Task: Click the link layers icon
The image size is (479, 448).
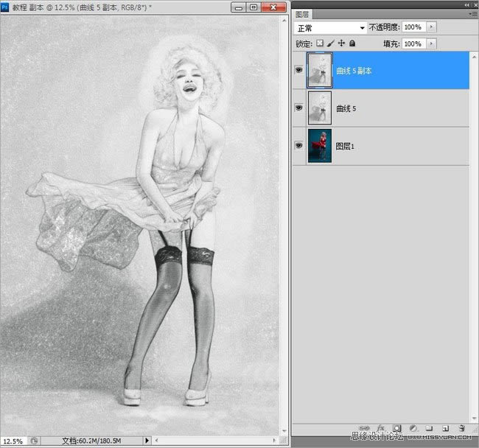Action: (x=364, y=428)
